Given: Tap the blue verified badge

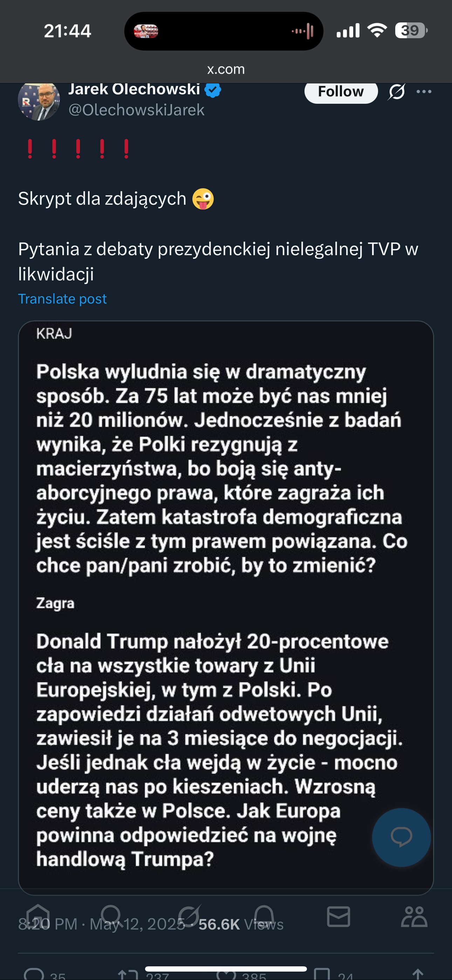Looking at the screenshot, I should coord(213,90).
